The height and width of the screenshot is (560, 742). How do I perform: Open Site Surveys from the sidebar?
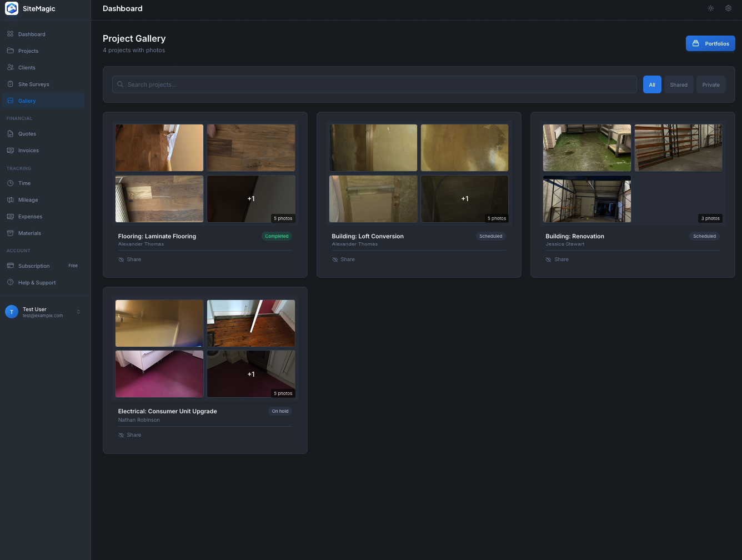pyautogui.click(x=33, y=84)
